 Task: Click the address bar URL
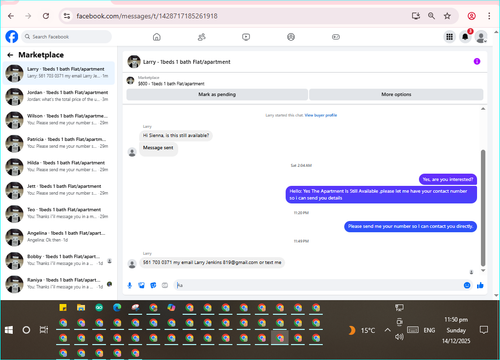coord(147,16)
